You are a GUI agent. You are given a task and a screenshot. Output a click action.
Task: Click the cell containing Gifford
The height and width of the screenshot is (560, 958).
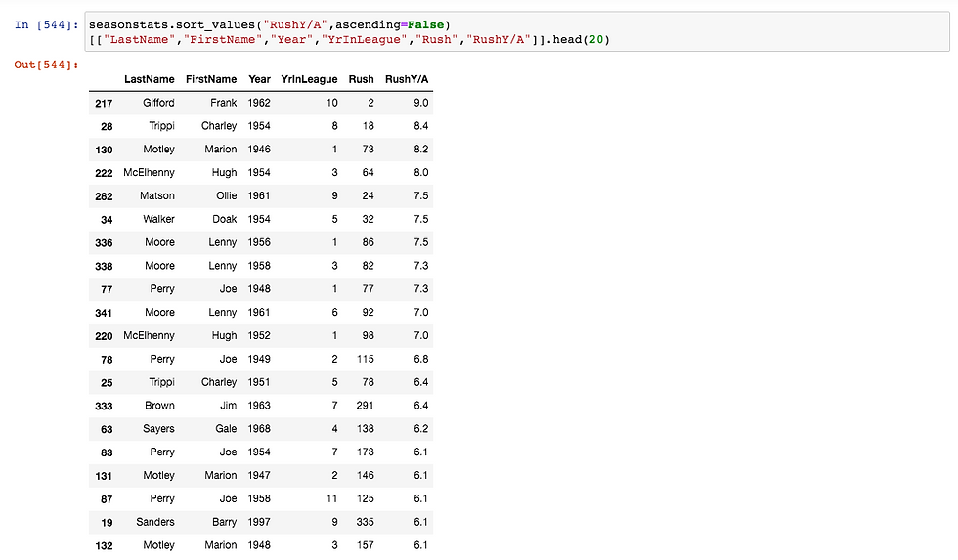[158, 103]
